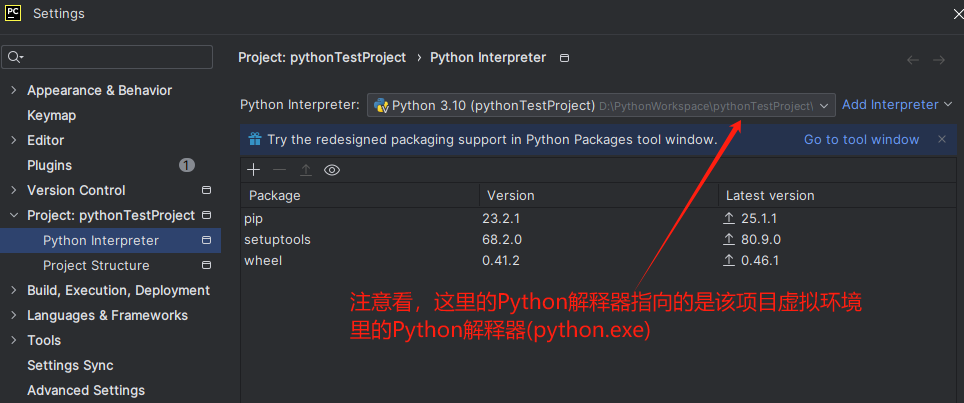Dismiss the redesigned packaging banner
The image size is (964, 403).
coord(942,139)
